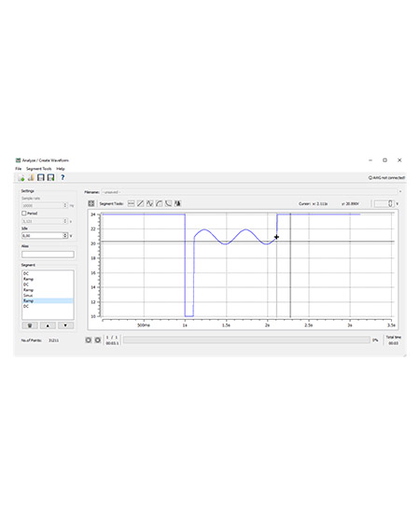Select the Ramp segment tool icon
This screenshot has width=420, height=513.
coord(140,203)
